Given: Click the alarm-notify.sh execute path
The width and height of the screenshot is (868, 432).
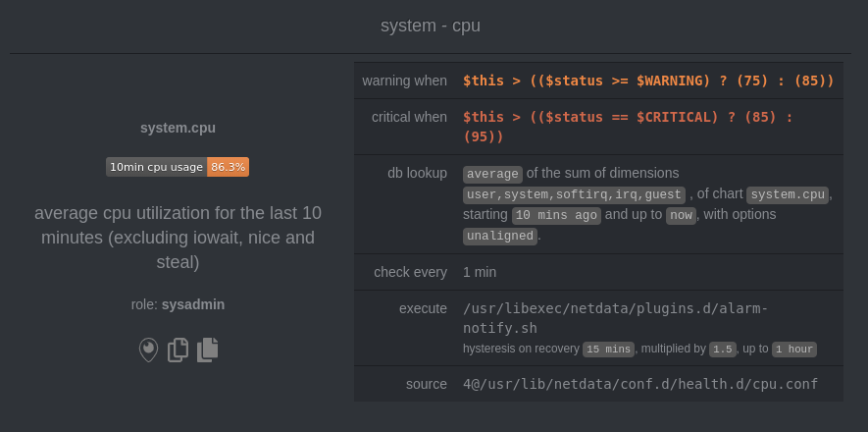Looking at the screenshot, I should click(616, 318).
